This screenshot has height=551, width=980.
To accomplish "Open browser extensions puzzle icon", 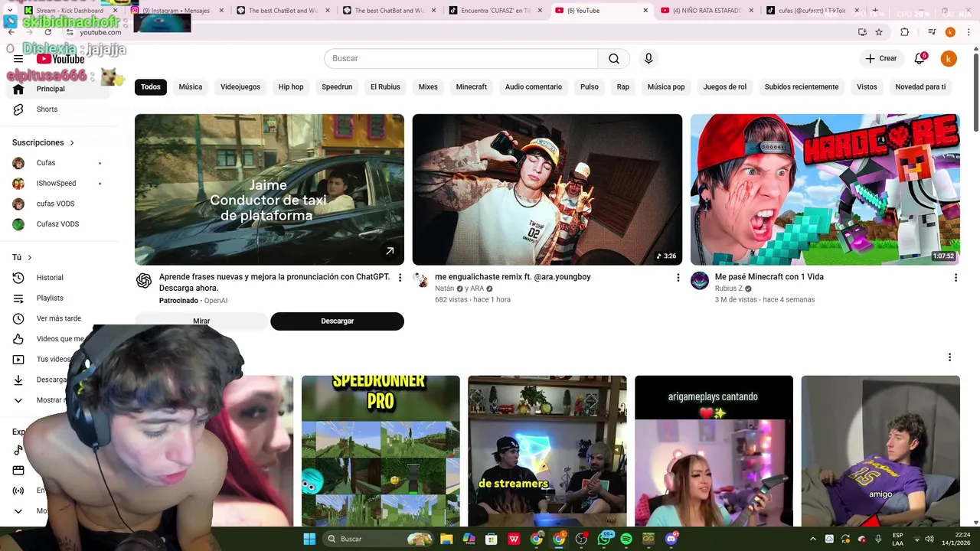I will point(905,32).
